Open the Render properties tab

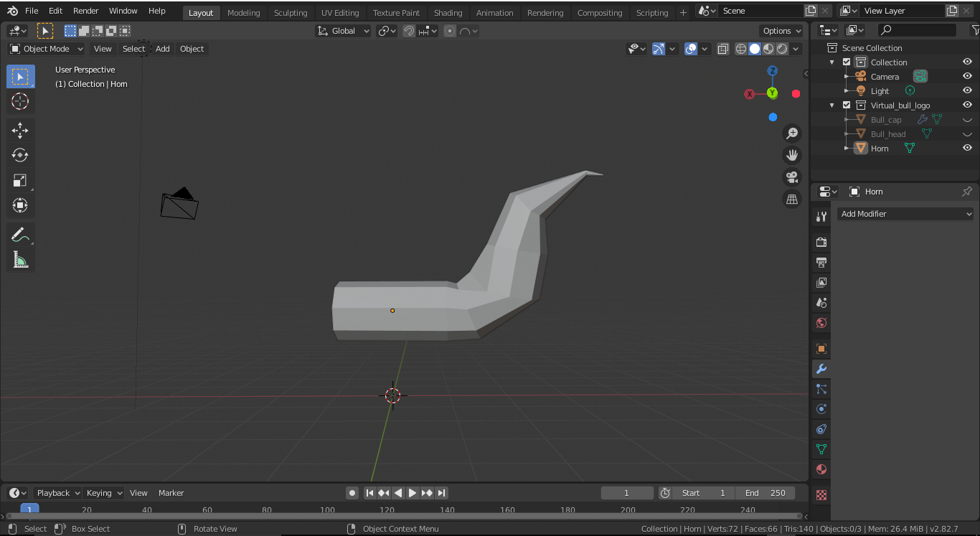click(x=821, y=243)
